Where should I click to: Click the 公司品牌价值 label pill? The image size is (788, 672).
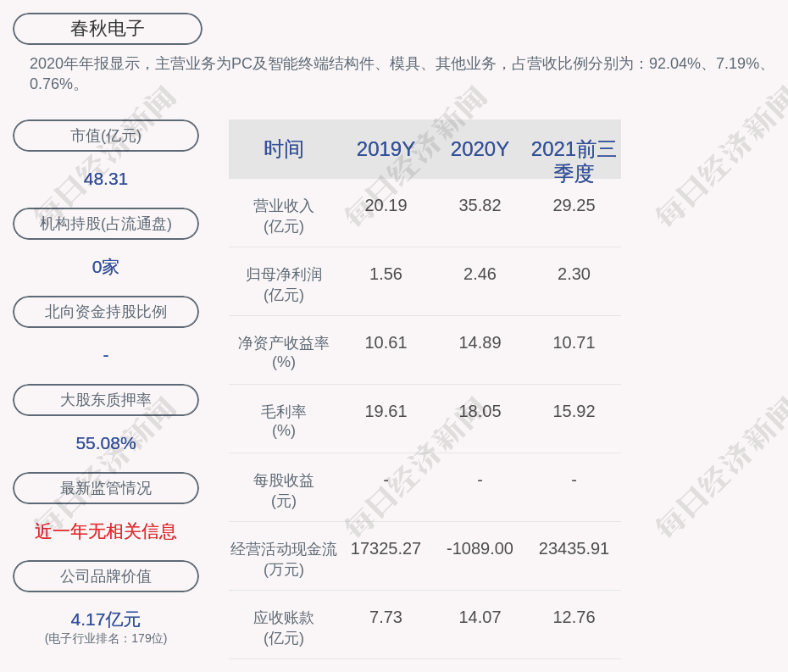pyautogui.click(x=106, y=576)
